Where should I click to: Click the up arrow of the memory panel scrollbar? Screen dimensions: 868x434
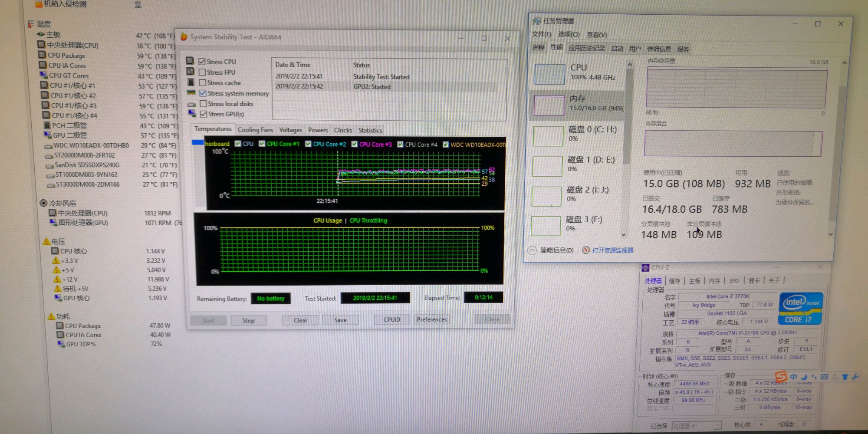tap(845, 63)
